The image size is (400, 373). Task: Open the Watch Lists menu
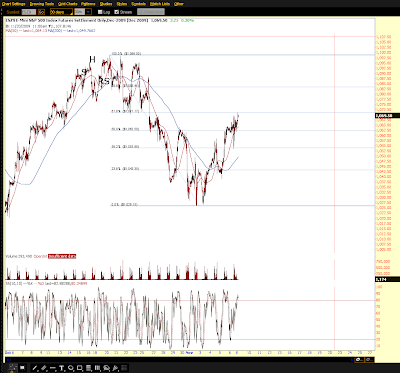[160, 4]
